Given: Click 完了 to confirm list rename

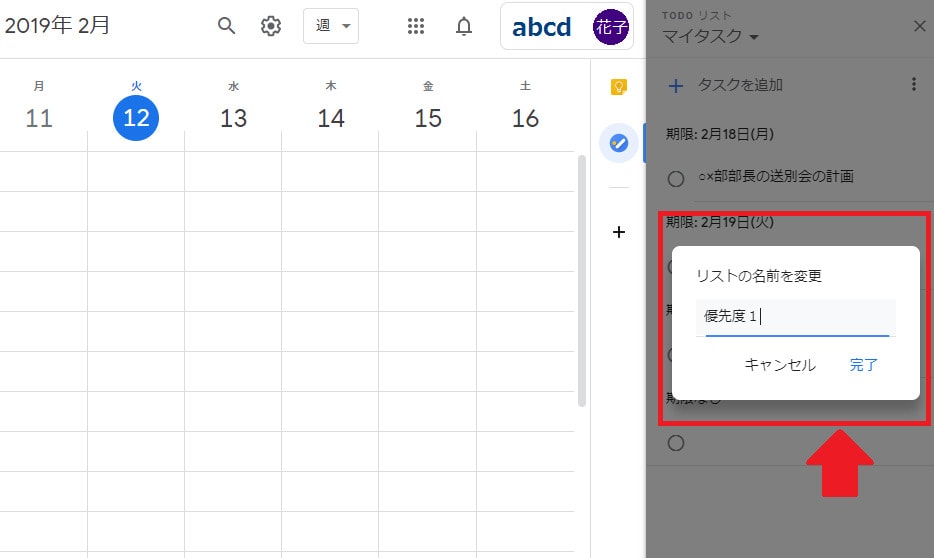Looking at the screenshot, I should tap(863, 365).
